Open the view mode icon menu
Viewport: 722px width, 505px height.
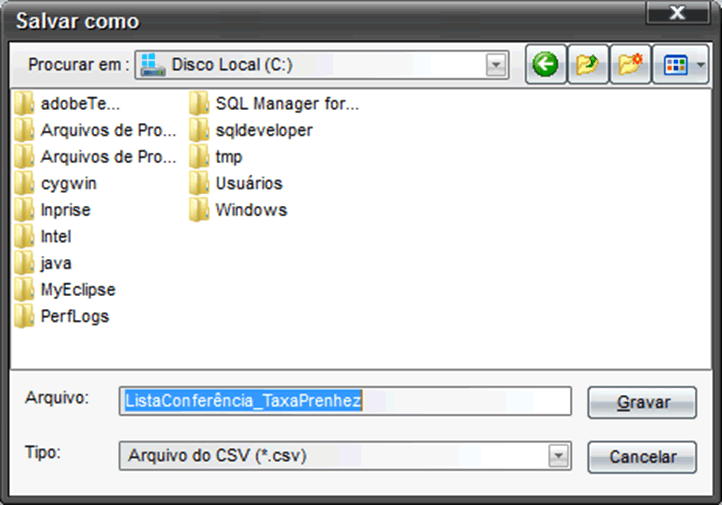675,64
